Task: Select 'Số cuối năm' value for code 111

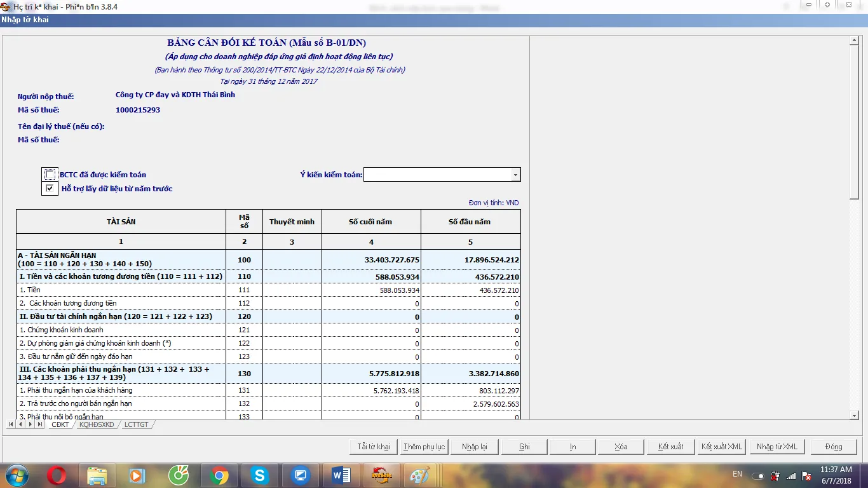Action: click(371, 290)
